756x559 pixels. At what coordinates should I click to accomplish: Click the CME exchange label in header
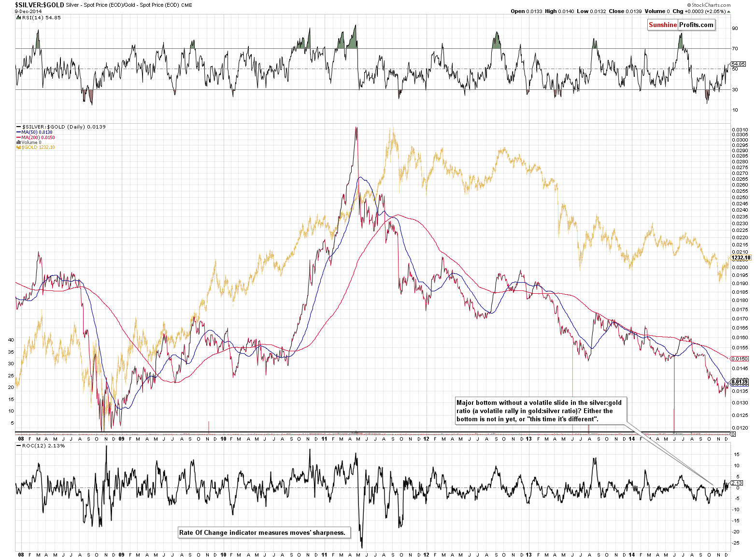coord(186,5)
